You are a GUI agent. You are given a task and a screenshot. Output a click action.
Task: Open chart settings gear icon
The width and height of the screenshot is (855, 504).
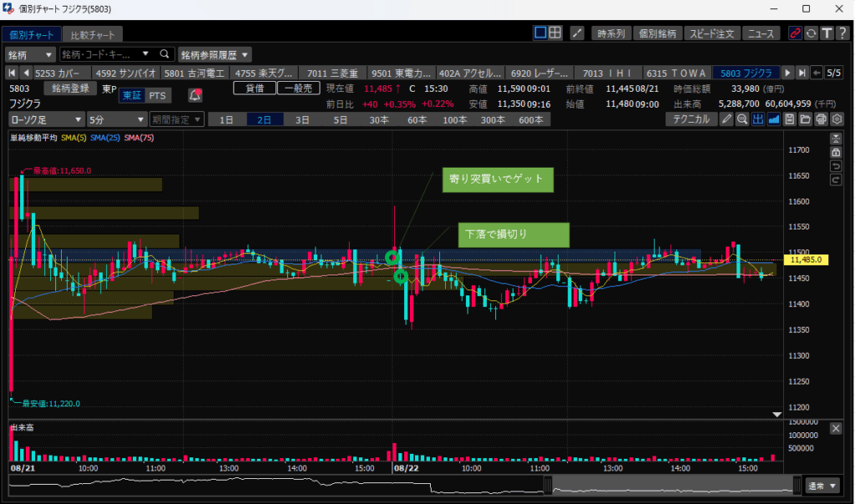837,119
